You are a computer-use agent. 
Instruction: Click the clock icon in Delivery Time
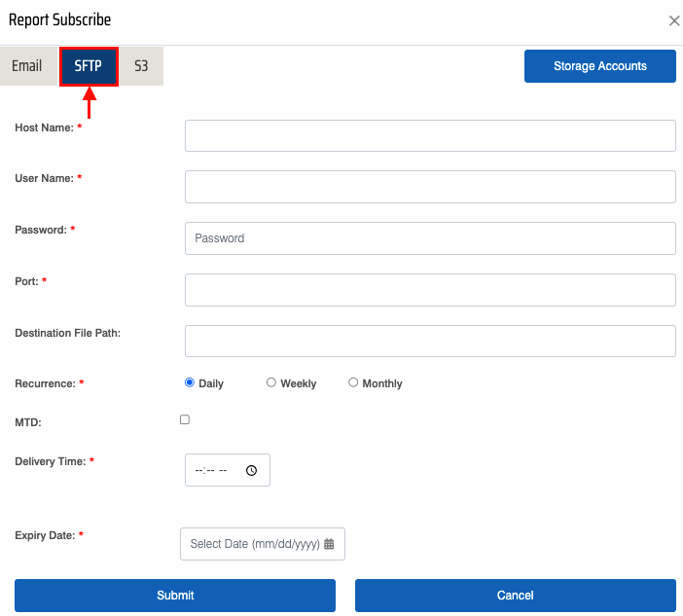251,470
